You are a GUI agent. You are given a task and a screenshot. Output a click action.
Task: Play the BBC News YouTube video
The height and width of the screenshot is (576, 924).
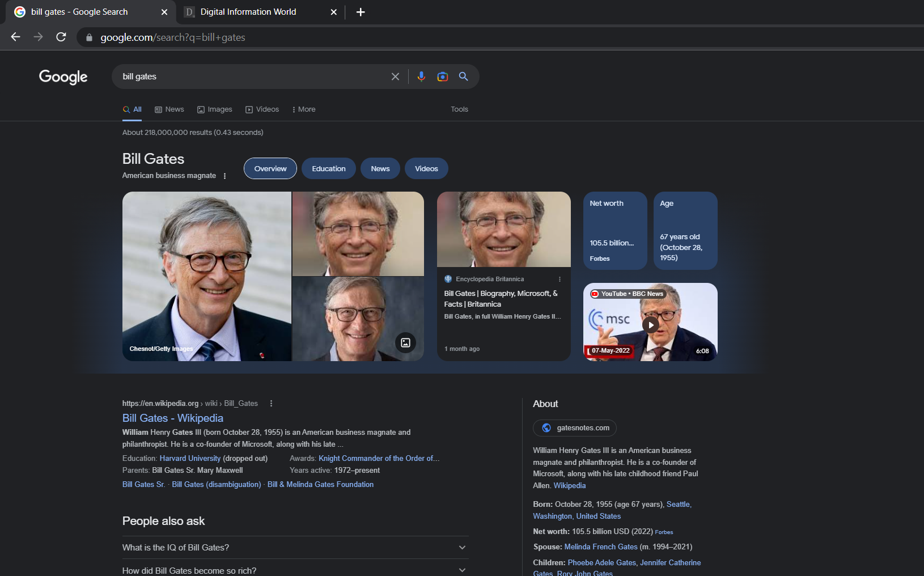point(650,325)
